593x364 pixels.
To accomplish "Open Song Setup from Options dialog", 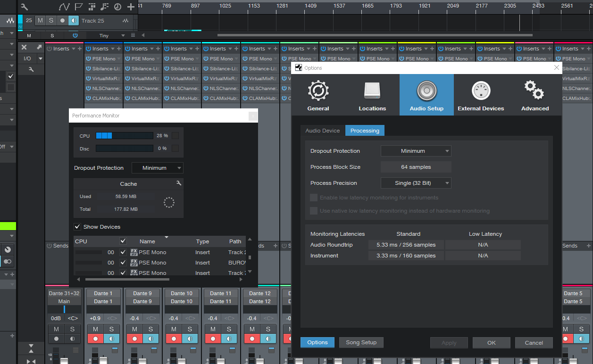I will click(361, 342).
